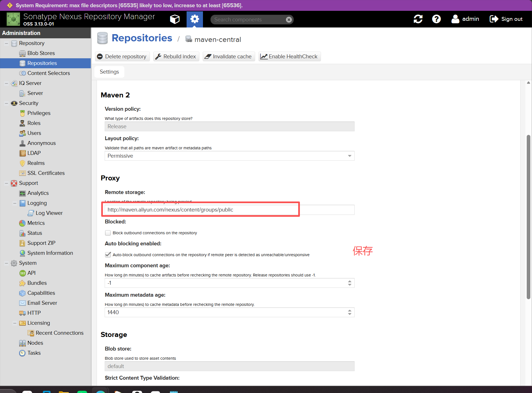Collapse the Licensing tree node
Screen dimensions: 532x393
15,323
